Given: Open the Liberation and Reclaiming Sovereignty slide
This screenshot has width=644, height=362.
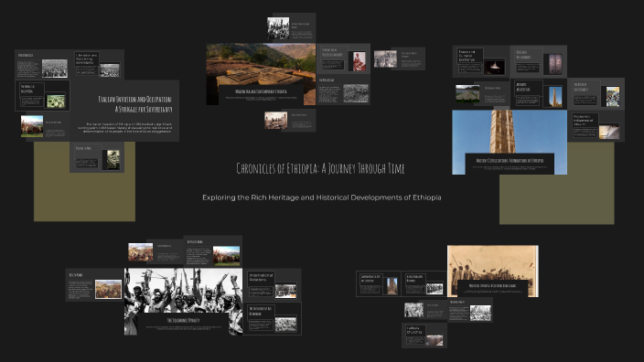Looking at the screenshot, I should [x=97, y=65].
